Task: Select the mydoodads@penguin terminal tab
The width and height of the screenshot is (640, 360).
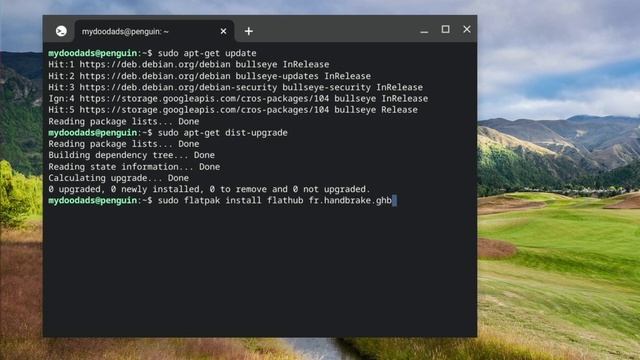Action: pyautogui.click(x=154, y=31)
